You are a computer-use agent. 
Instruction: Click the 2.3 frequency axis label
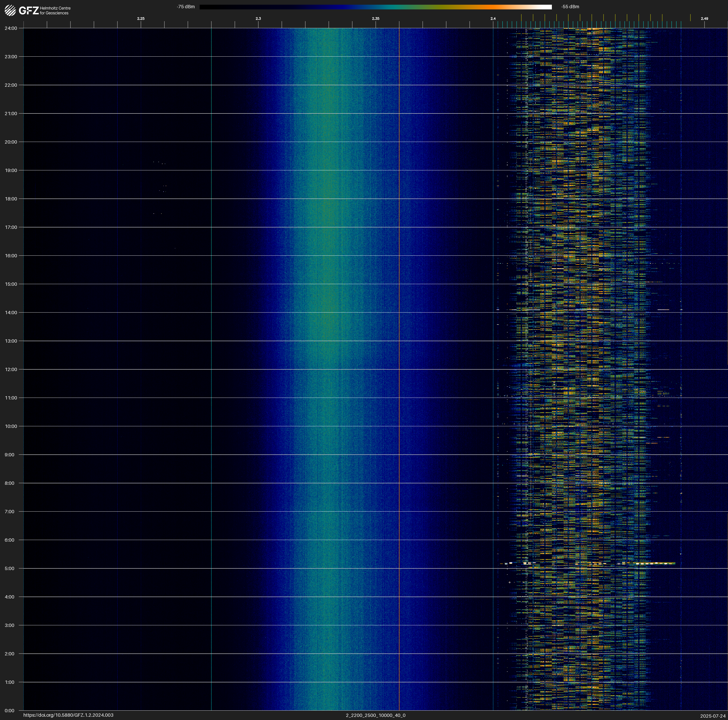pyautogui.click(x=258, y=19)
